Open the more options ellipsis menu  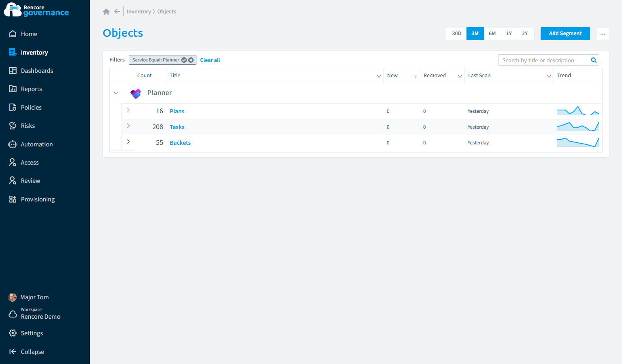(x=603, y=34)
